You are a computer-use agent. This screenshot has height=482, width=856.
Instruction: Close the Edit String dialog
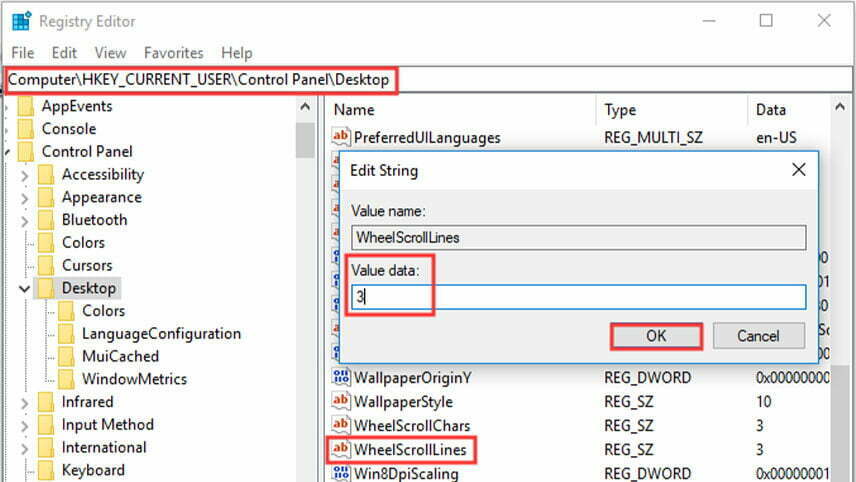tap(799, 170)
